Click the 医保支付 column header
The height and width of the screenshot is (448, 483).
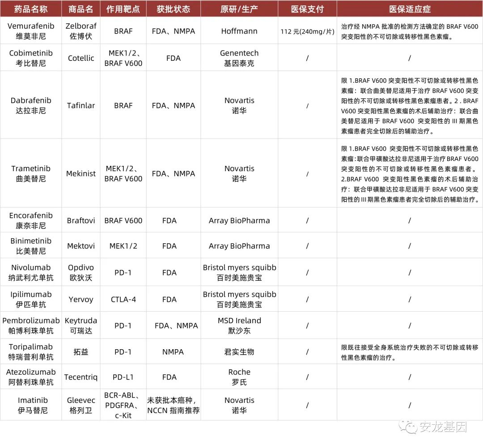tap(307, 9)
